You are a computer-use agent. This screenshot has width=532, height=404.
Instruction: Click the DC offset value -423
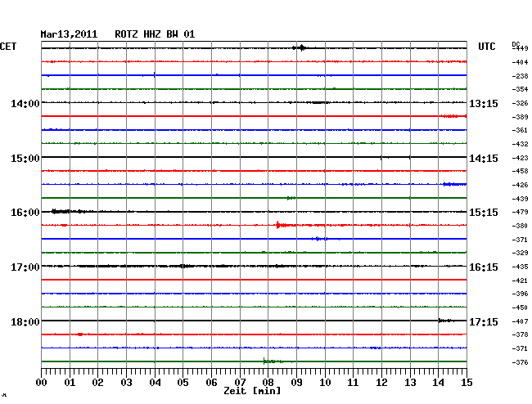[520, 158]
